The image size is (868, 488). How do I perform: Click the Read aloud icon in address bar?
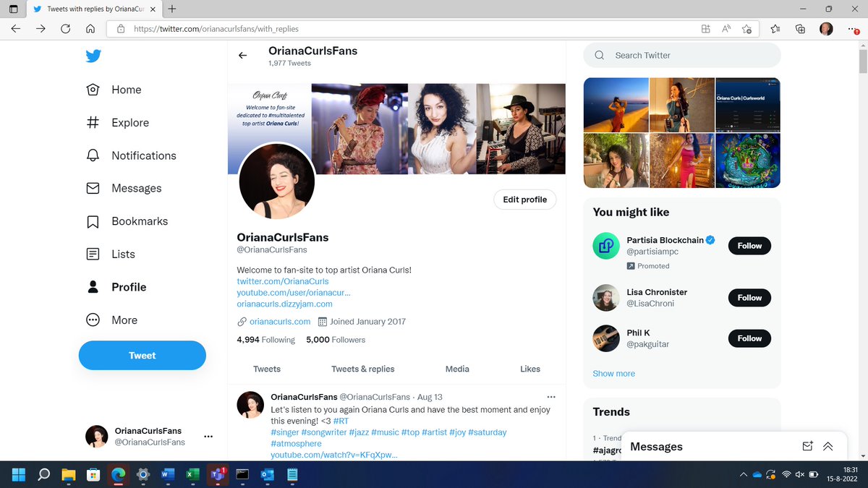[x=726, y=29]
